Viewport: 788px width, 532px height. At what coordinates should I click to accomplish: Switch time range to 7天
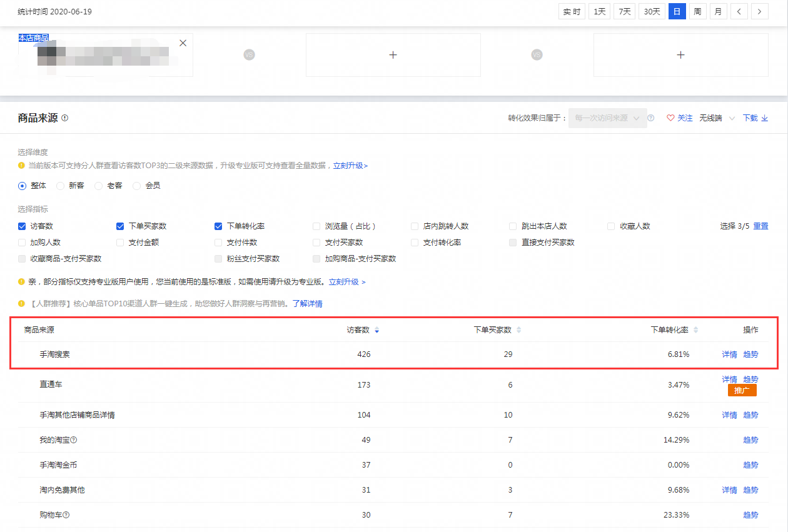tap(624, 11)
